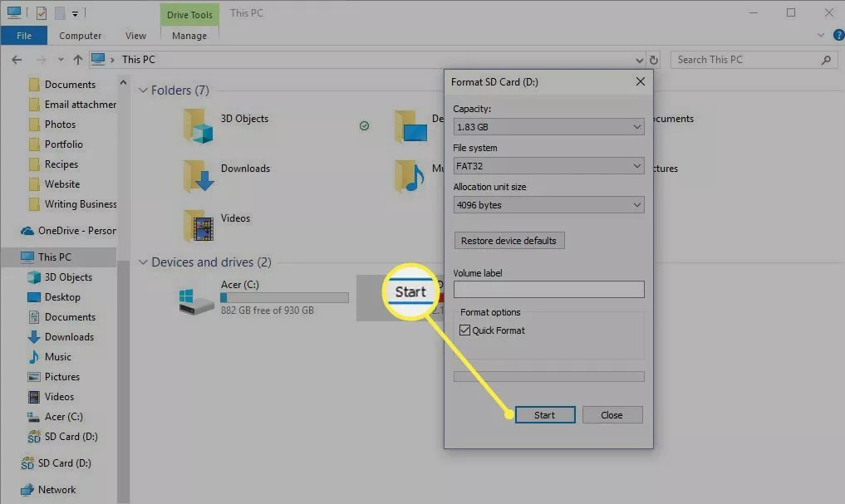Open the Pictures folder from the sidebar
The width and height of the screenshot is (845, 504).
(61, 376)
